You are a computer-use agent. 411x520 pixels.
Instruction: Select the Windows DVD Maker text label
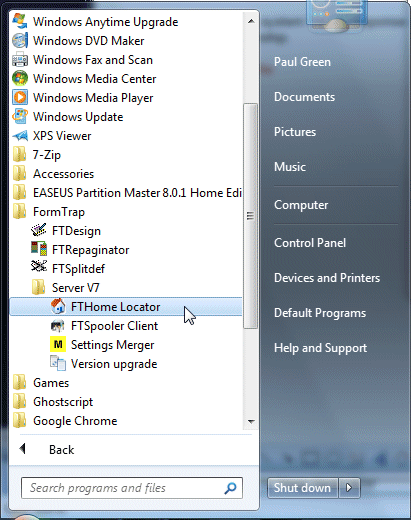pos(89,41)
